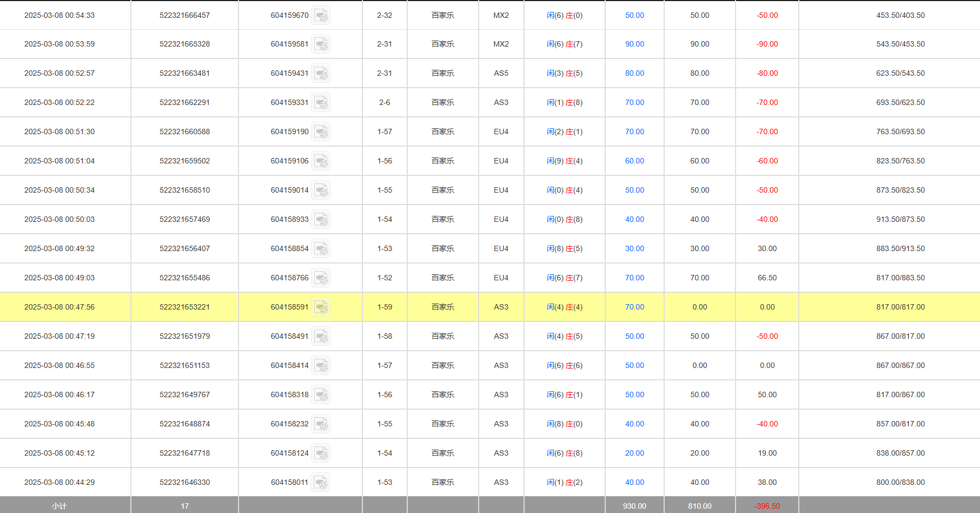Click result 闲(9) 庄(4) in EU4 row
The height and width of the screenshot is (513, 980).
(x=564, y=161)
